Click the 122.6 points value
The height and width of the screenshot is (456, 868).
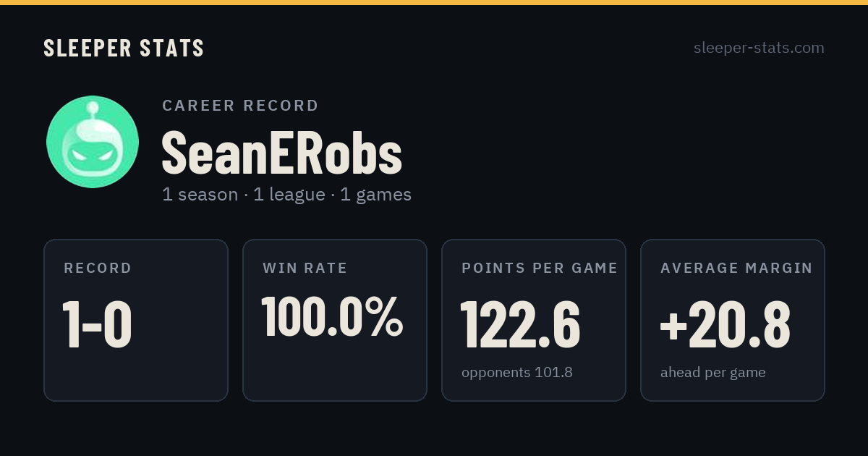(521, 325)
